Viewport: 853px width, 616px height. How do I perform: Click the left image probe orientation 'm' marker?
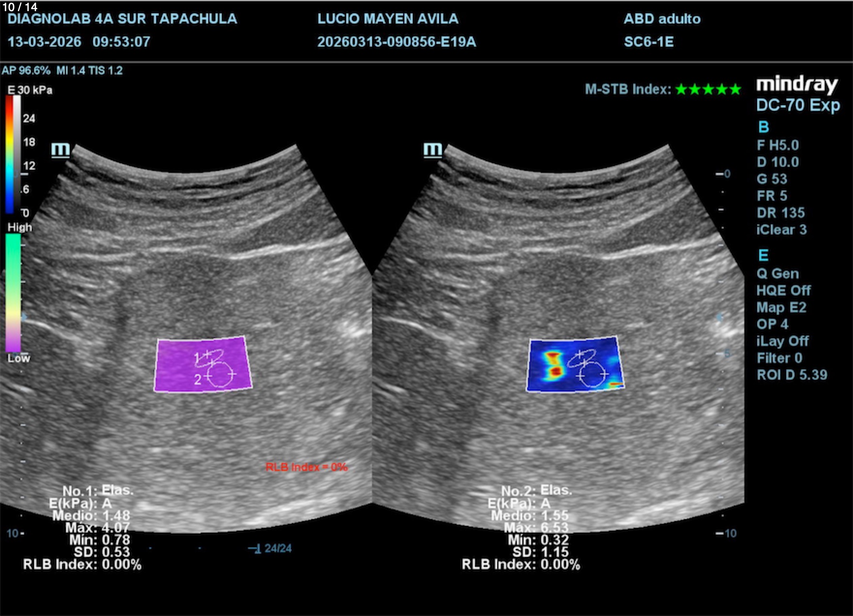tap(61, 150)
